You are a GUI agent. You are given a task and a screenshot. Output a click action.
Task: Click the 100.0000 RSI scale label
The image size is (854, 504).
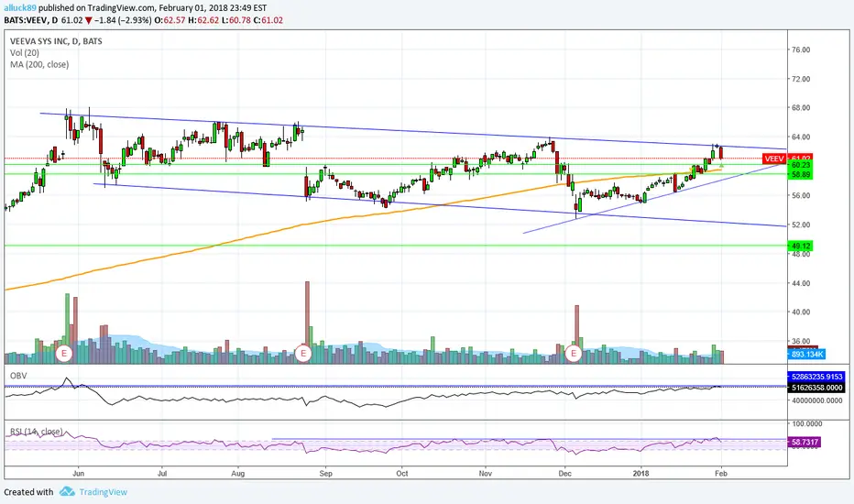coord(806,423)
